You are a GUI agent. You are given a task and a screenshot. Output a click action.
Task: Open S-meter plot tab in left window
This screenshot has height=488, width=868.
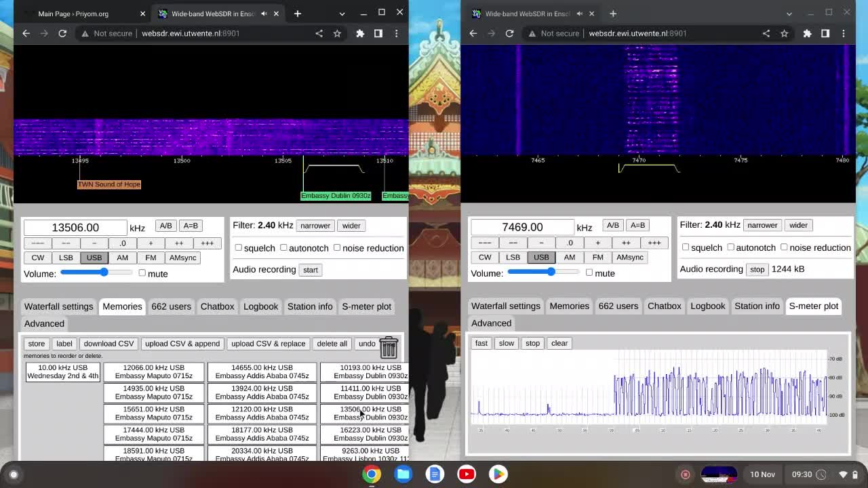(366, 306)
